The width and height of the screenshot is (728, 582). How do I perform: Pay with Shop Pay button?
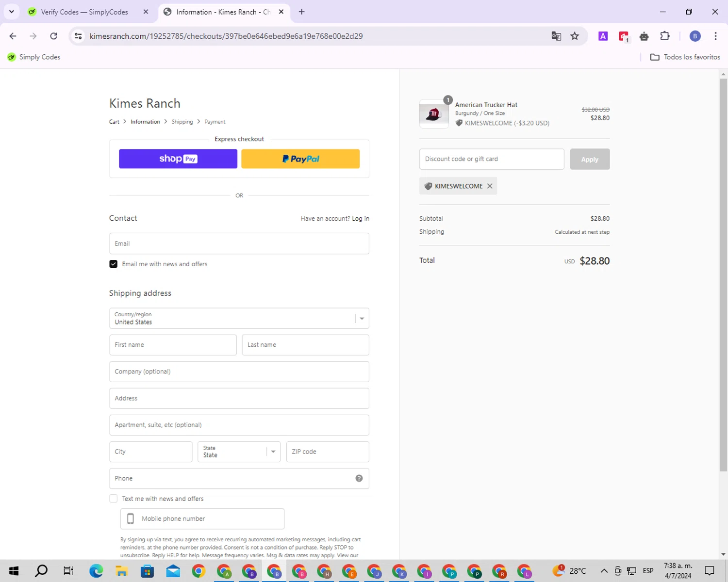click(x=178, y=159)
